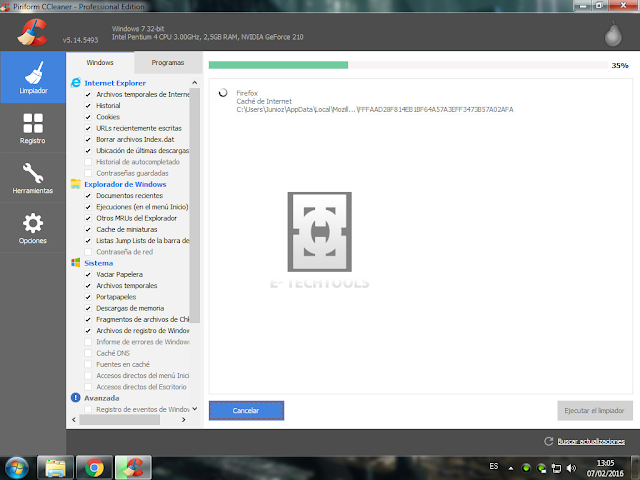Image resolution: width=640 pixels, height=480 pixels.
Task: Click the refresh icon beside Buscar actualizaciones
Action: click(x=549, y=441)
